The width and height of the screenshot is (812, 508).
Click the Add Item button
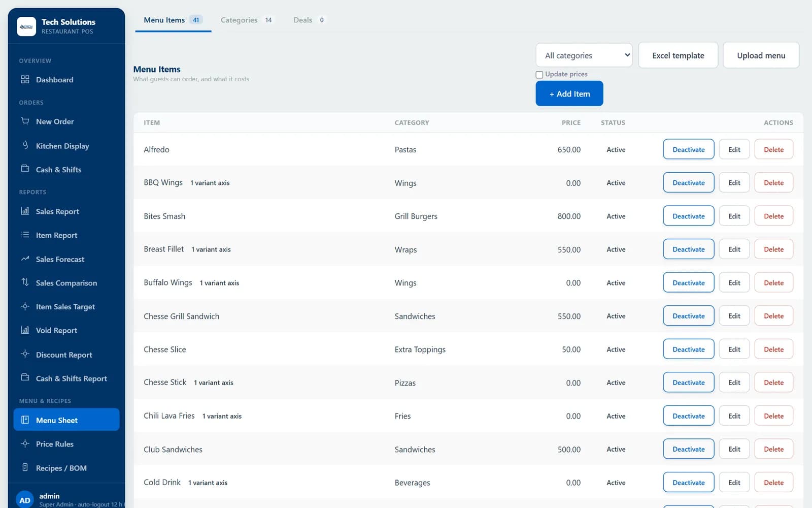pos(569,93)
